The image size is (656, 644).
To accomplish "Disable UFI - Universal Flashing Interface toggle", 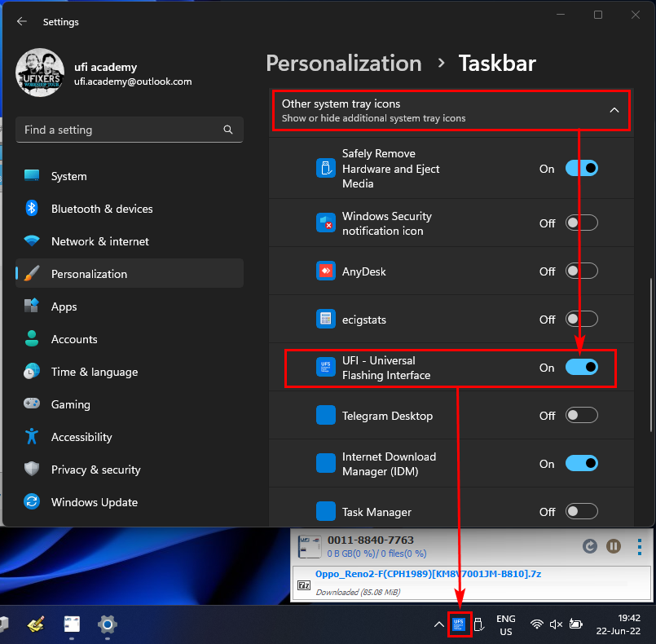I will click(582, 368).
